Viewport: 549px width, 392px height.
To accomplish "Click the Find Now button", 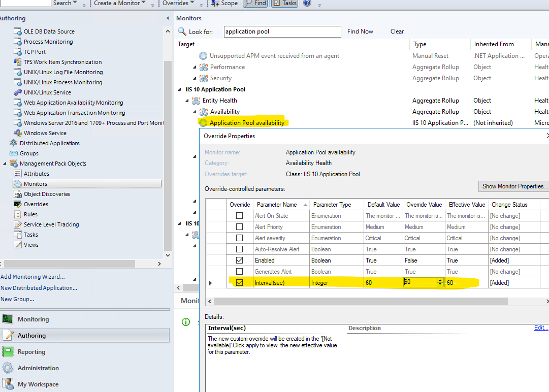I will (360, 31).
